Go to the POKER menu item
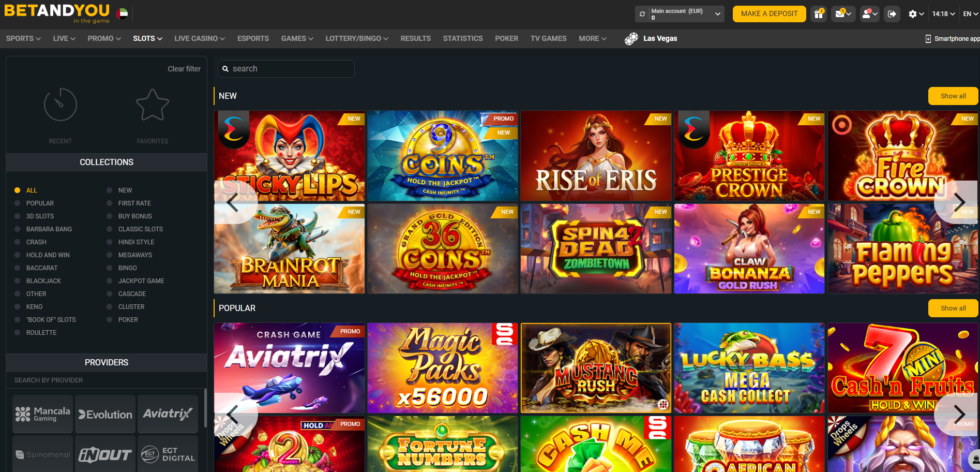 506,38
